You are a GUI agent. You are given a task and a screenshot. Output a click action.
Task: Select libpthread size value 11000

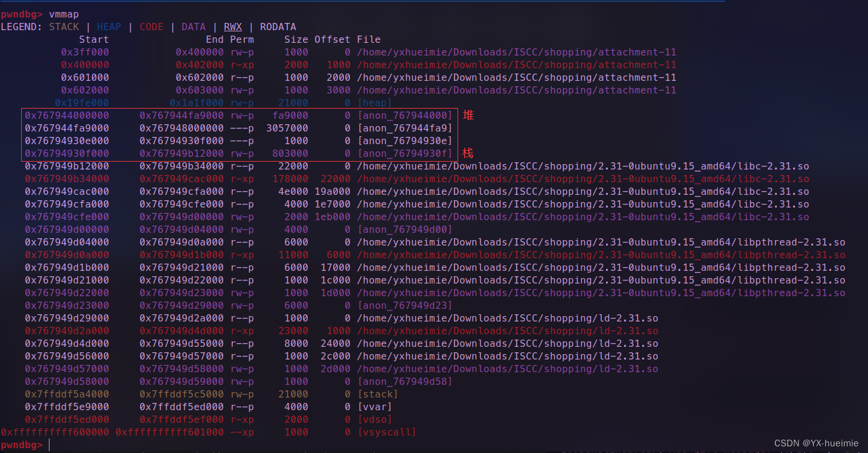coord(293,255)
